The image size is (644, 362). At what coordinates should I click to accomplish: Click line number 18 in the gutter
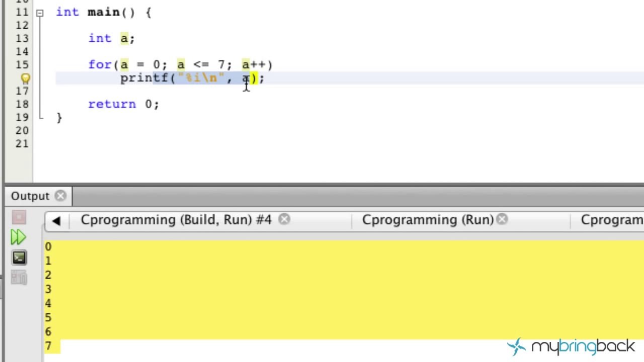coord(22,104)
